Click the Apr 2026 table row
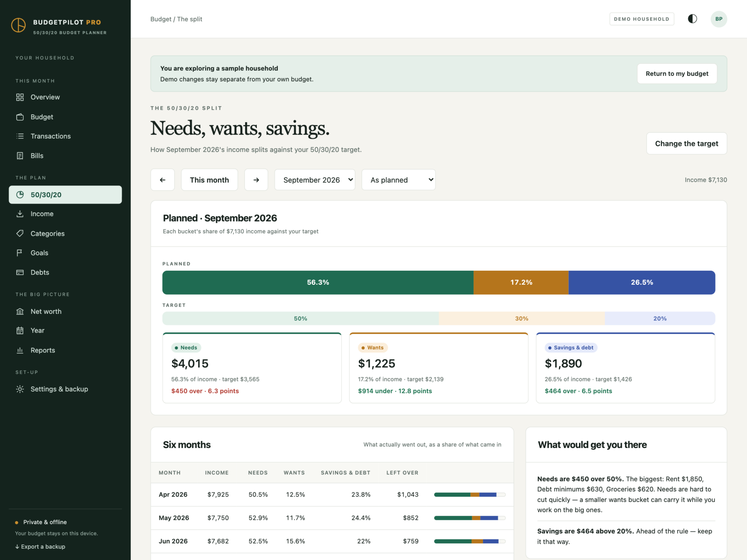The image size is (747, 560). click(x=332, y=495)
